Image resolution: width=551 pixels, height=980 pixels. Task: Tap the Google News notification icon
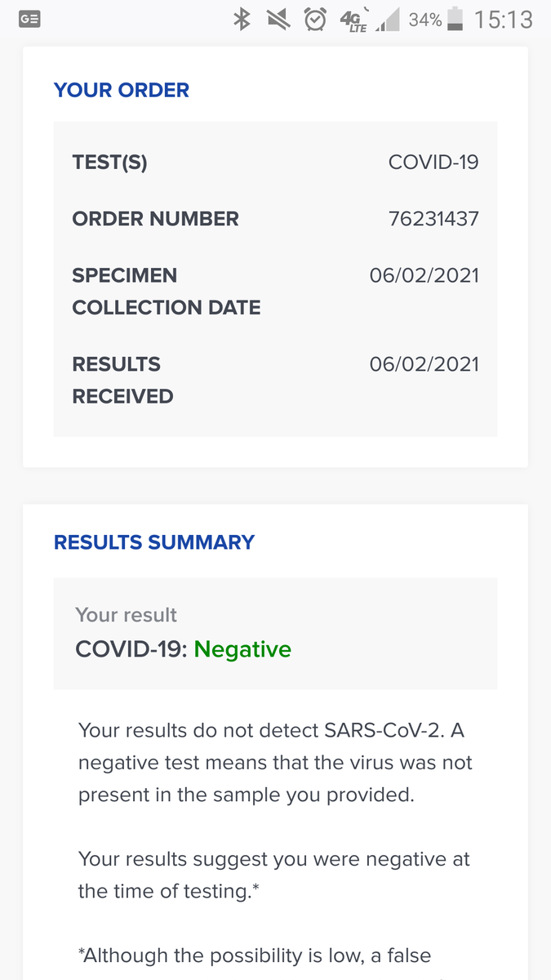tap(29, 20)
